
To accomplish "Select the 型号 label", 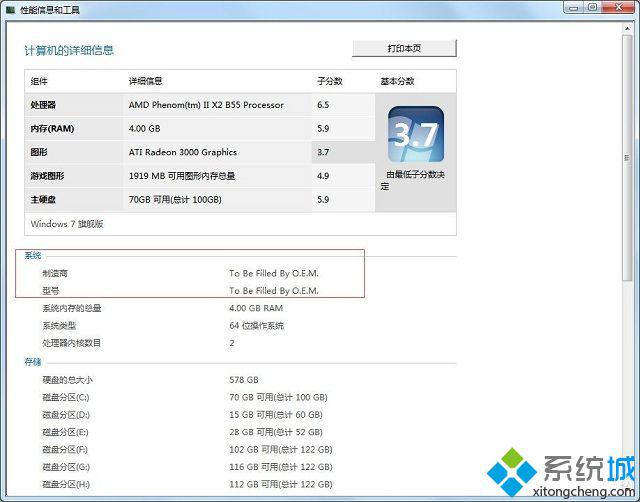I will (x=51, y=291).
